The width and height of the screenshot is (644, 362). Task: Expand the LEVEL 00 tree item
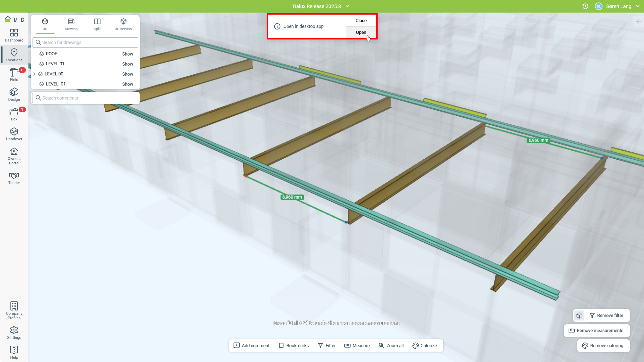click(34, 74)
